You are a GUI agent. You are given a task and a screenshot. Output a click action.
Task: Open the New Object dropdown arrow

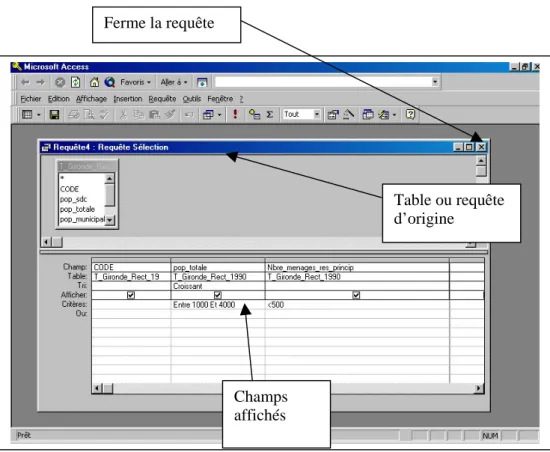[x=394, y=115]
